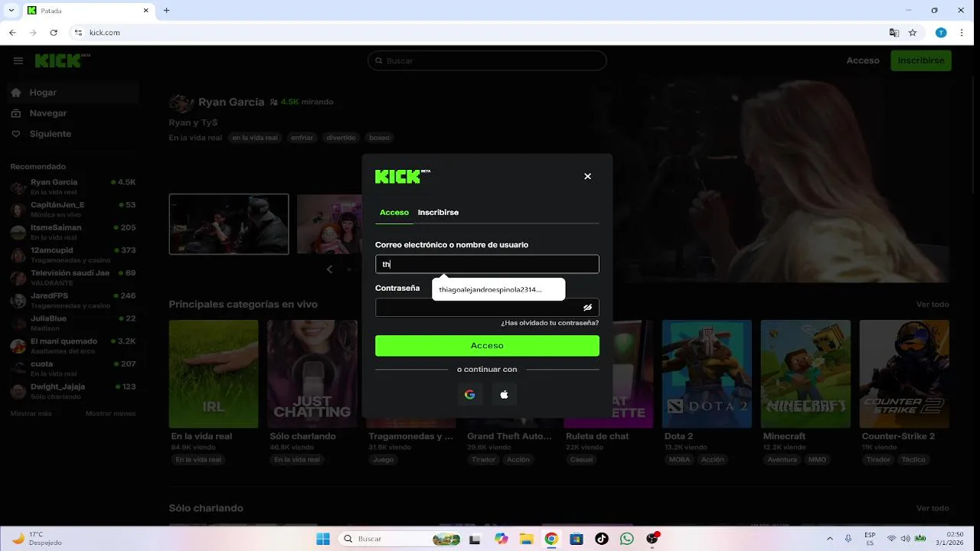The width and height of the screenshot is (980, 551).
Task: Open cuota recommended channel
Action: 73,368
